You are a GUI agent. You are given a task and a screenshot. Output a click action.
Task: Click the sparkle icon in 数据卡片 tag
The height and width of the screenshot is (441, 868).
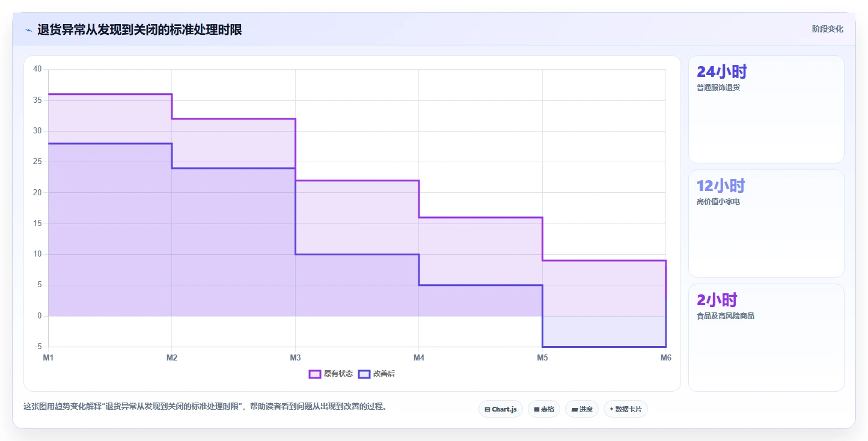(612, 409)
